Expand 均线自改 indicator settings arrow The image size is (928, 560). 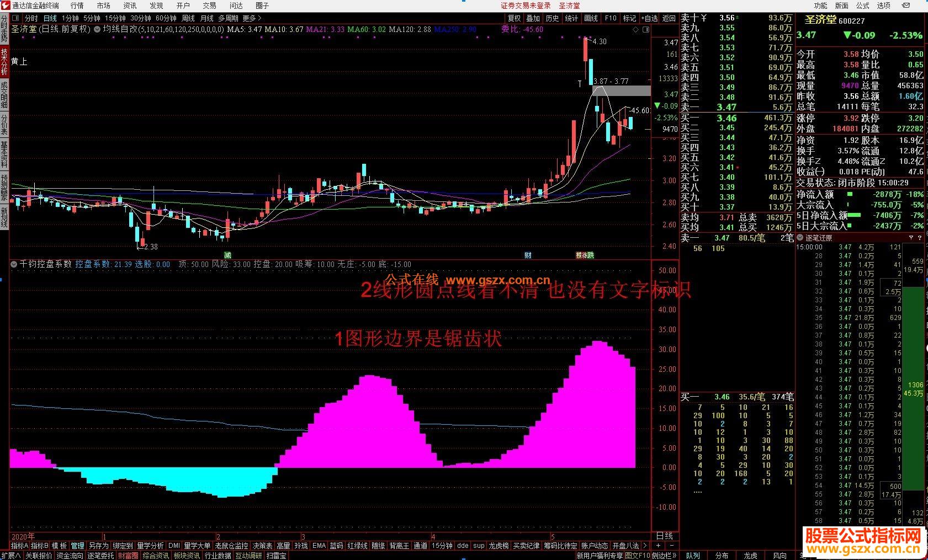point(97,29)
